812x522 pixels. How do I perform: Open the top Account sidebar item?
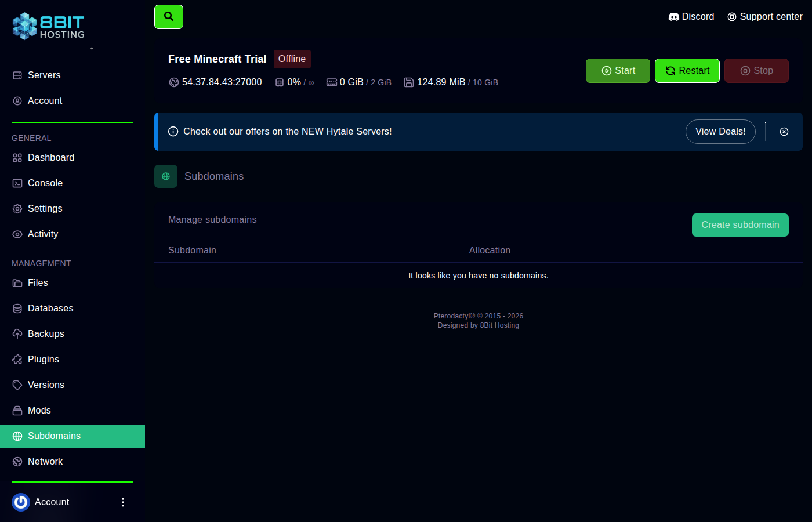(72, 101)
